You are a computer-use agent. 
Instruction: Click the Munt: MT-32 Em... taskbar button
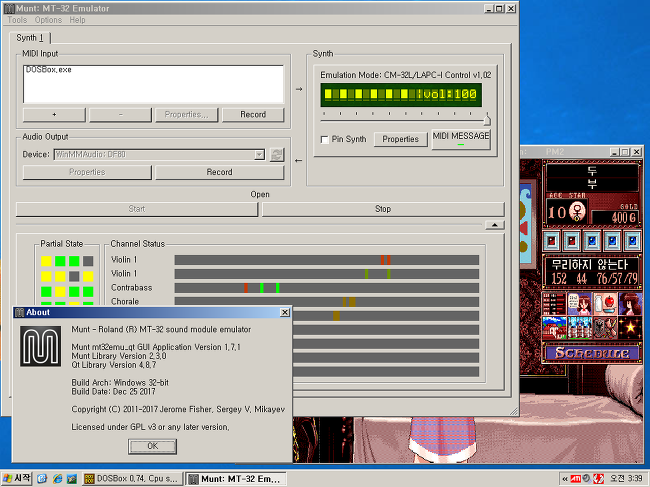point(235,479)
